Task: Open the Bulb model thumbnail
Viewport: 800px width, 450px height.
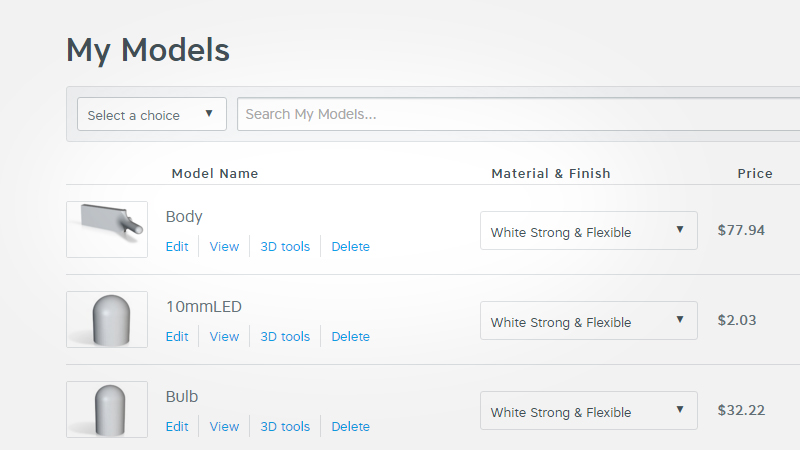Action: (x=107, y=409)
